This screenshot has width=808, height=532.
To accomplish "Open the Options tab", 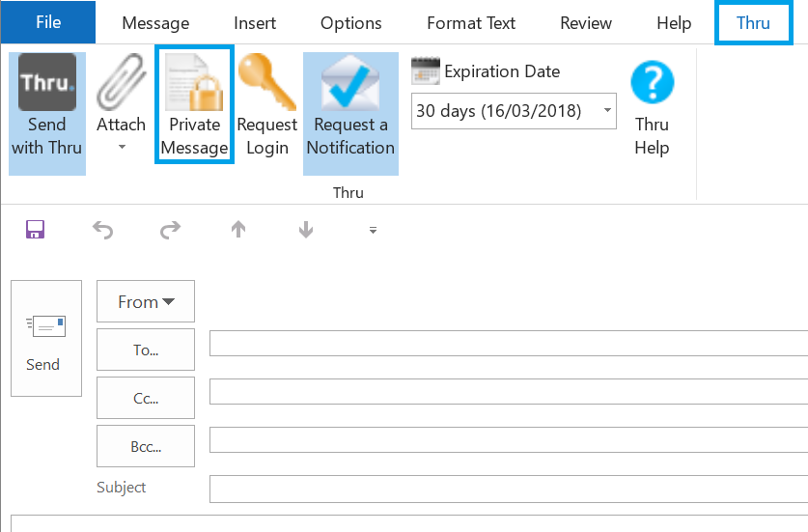I will 351,23.
